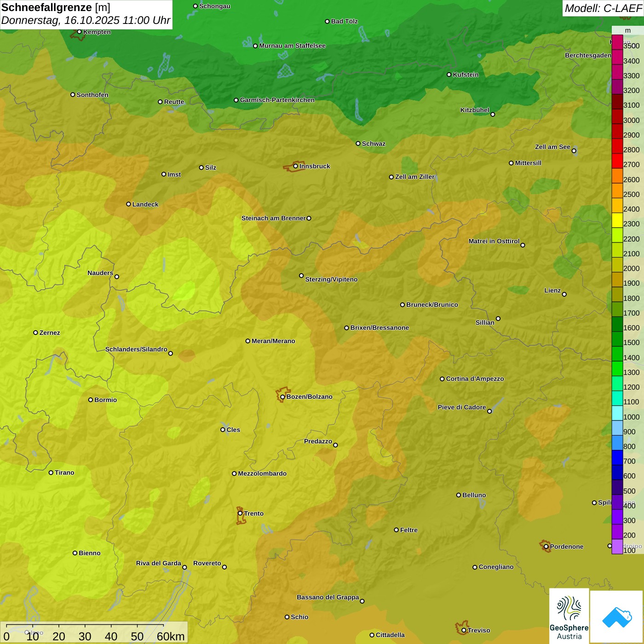Viewport: 644px width, 644px height.
Task: Click the date 'Donnerstag, 16.10.2025 11:00 Uhr'
Action: [x=86, y=20]
